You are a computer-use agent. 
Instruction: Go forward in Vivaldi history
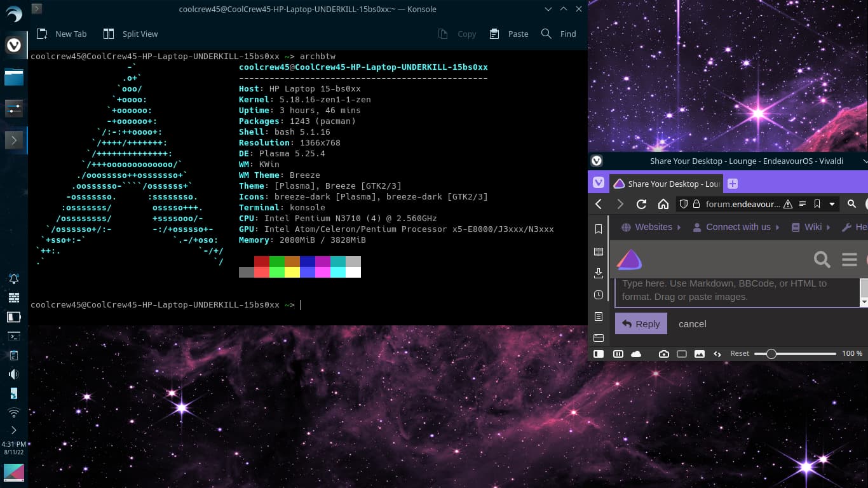pyautogui.click(x=620, y=204)
